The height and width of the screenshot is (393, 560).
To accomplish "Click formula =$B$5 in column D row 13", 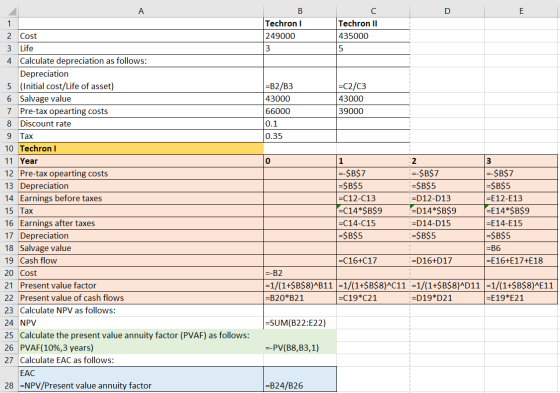I will 447,186.
